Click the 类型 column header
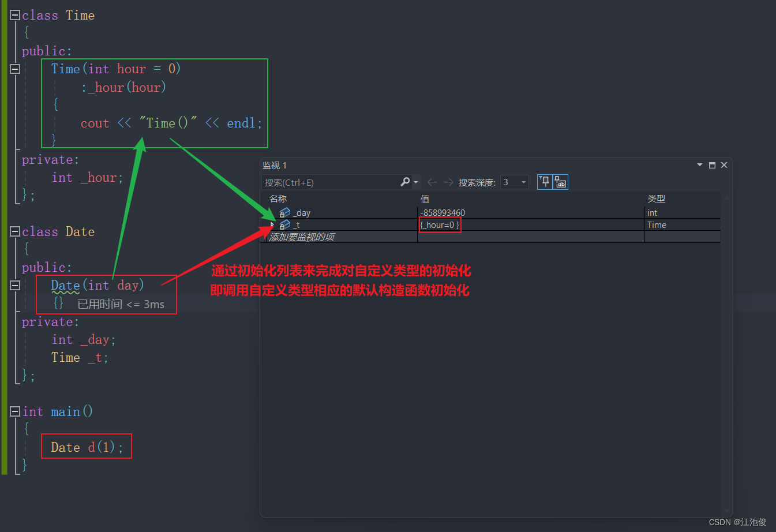This screenshot has width=776, height=532. (657, 198)
